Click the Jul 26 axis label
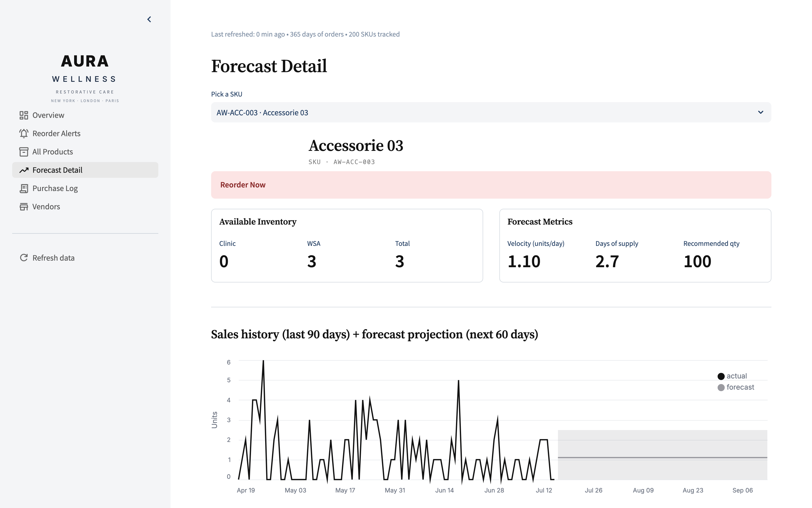The image size is (812, 508). click(x=593, y=490)
